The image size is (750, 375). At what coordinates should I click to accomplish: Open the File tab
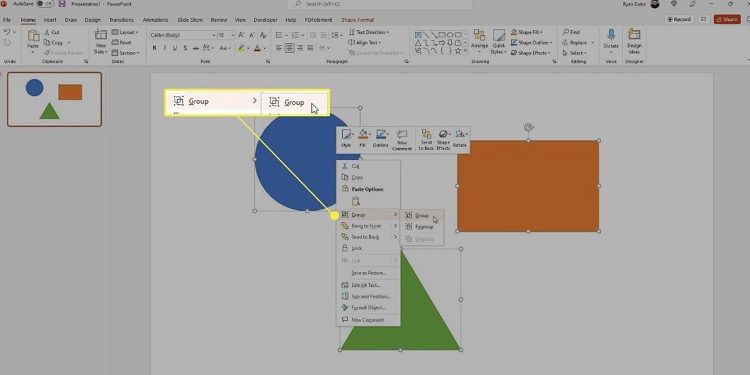[x=7, y=20]
